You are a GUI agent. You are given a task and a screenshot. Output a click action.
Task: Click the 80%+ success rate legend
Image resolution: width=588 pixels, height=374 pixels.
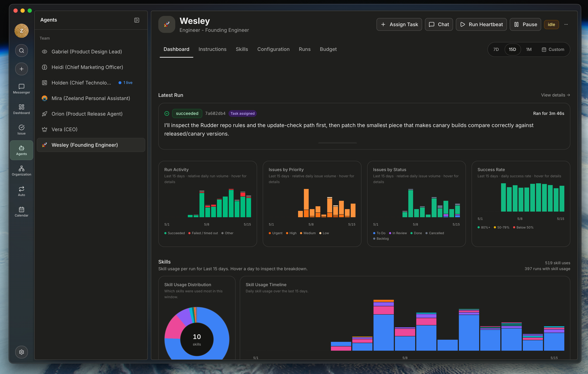click(x=484, y=227)
